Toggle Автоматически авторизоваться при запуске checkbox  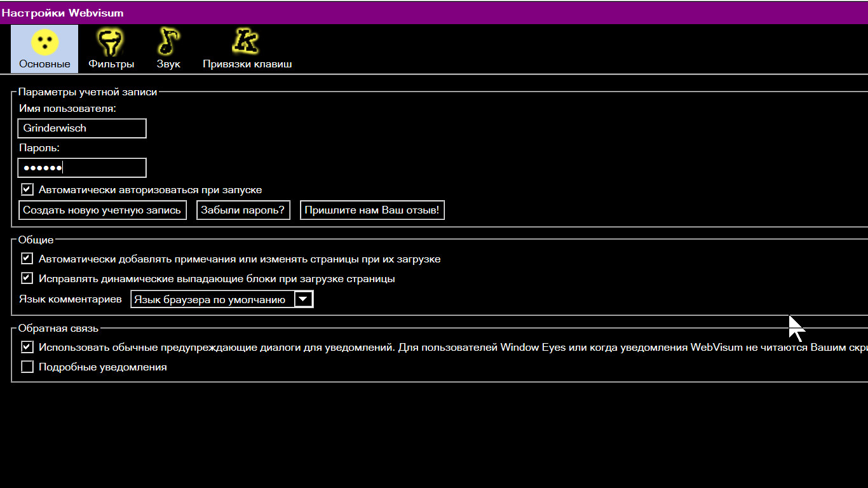[x=27, y=189]
